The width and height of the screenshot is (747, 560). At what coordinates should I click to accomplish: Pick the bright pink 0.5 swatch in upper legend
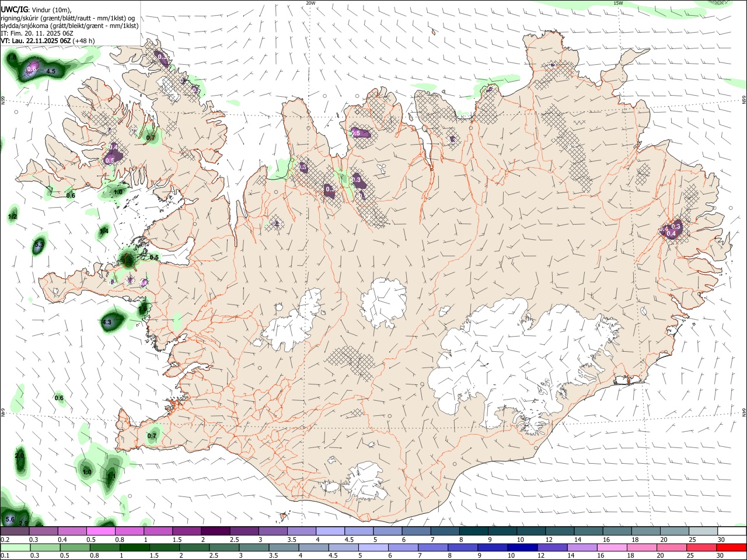tap(100, 531)
